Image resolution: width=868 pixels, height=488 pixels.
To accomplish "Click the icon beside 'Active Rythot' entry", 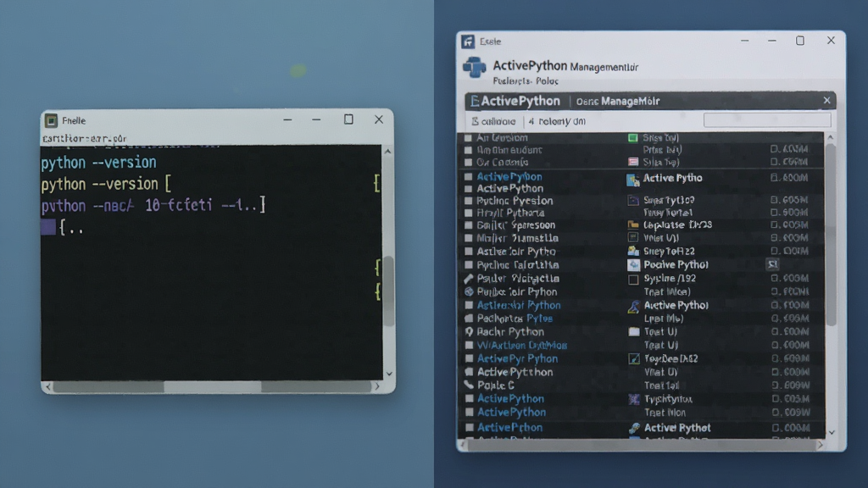I will [x=634, y=428].
